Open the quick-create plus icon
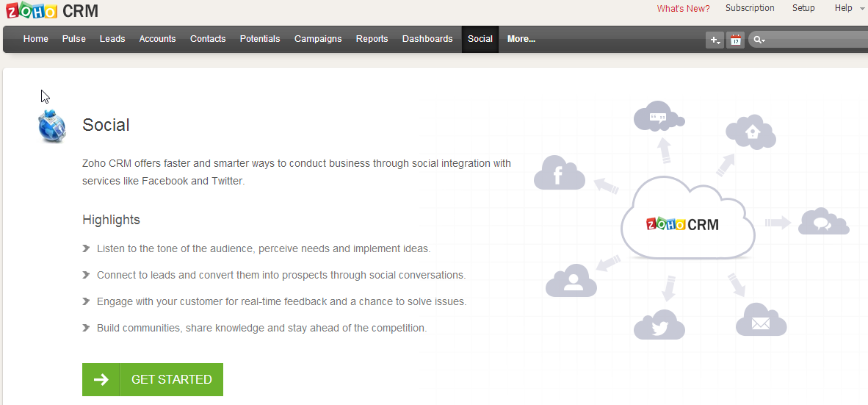Viewport: 868px width, 405px height. point(715,40)
